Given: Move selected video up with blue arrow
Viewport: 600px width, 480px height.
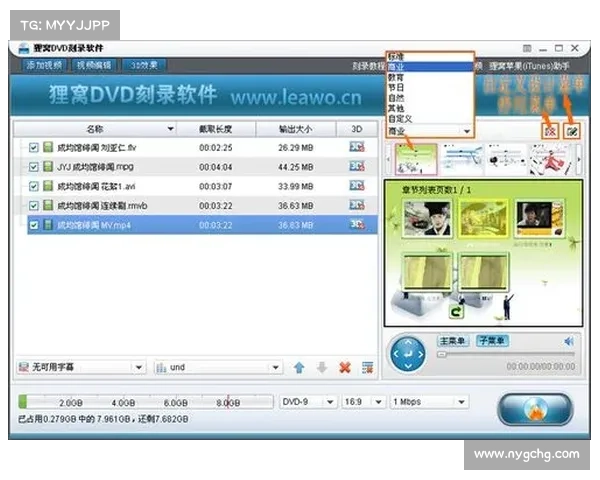Looking at the screenshot, I should point(299,368).
